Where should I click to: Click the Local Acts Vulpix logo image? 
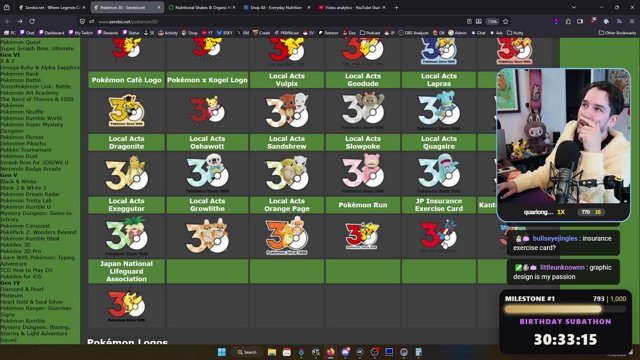pyautogui.click(x=287, y=110)
